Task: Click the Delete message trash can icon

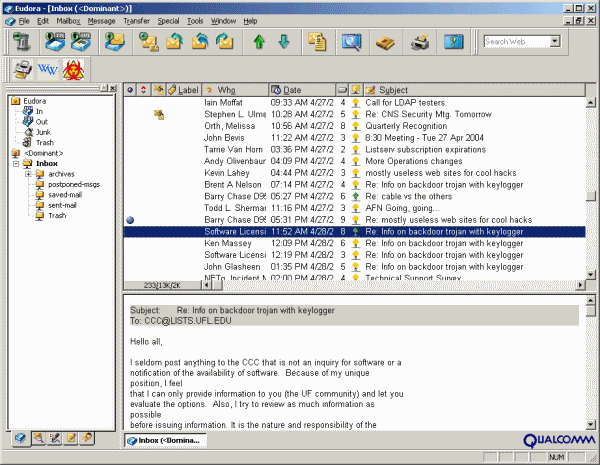Action: pyautogui.click(x=21, y=41)
